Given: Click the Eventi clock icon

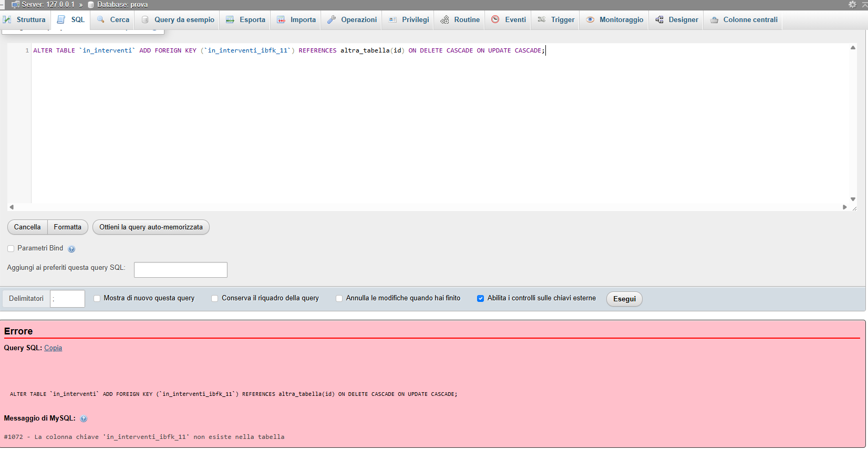Looking at the screenshot, I should coord(495,19).
